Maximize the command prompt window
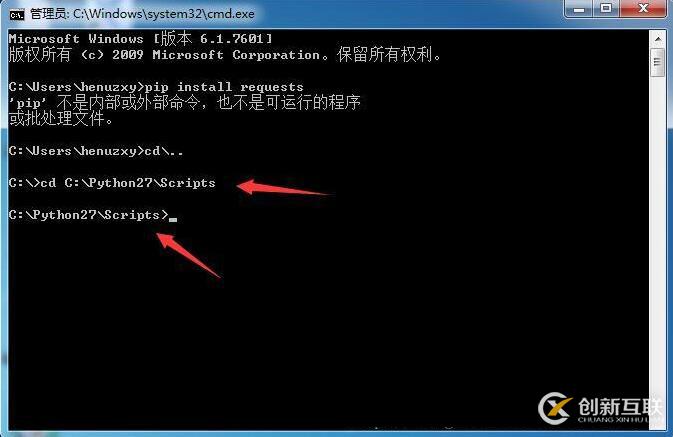Image resolution: width=673 pixels, height=437 pixels. (606, 9)
